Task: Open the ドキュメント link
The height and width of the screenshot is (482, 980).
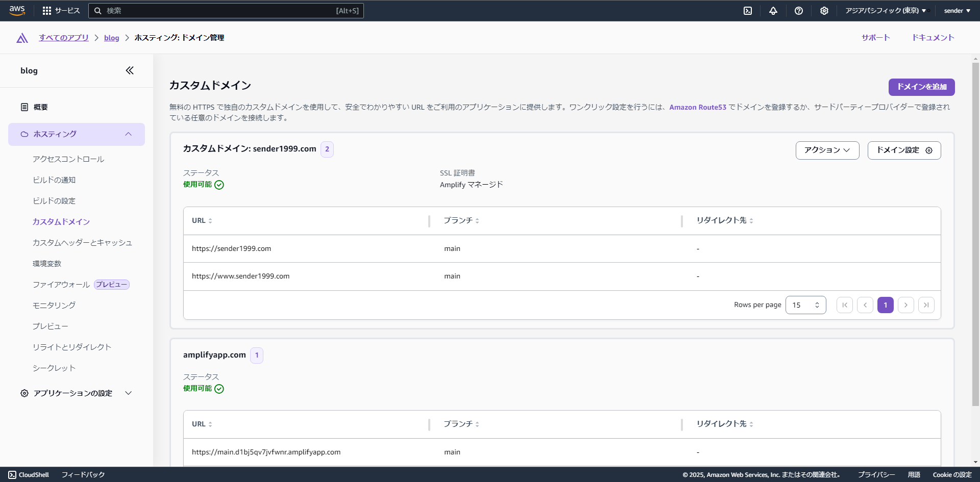Action: [934, 38]
